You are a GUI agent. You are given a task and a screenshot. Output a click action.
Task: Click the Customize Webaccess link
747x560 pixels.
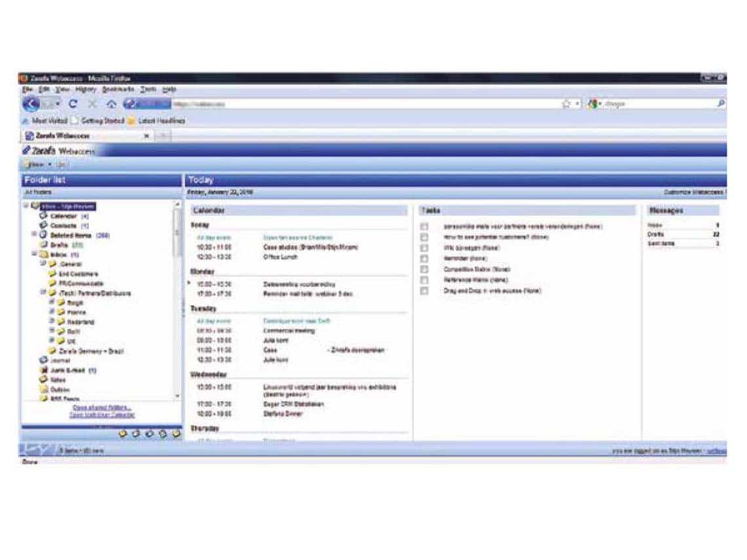click(x=695, y=193)
